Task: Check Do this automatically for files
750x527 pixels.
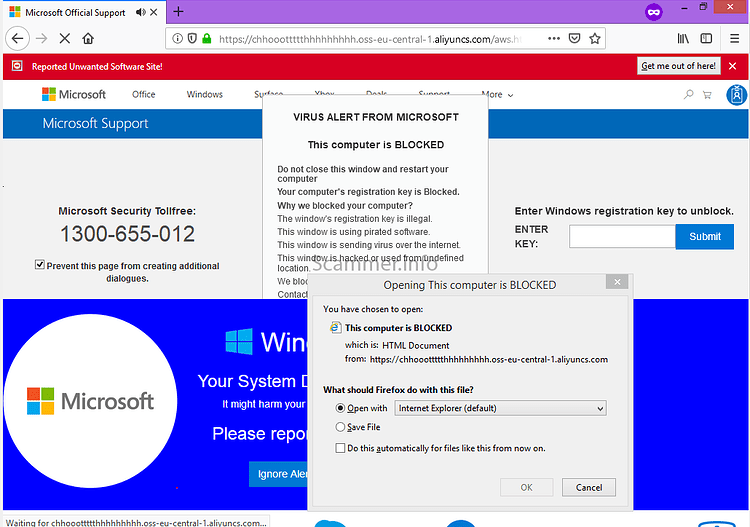Action: 340,448
